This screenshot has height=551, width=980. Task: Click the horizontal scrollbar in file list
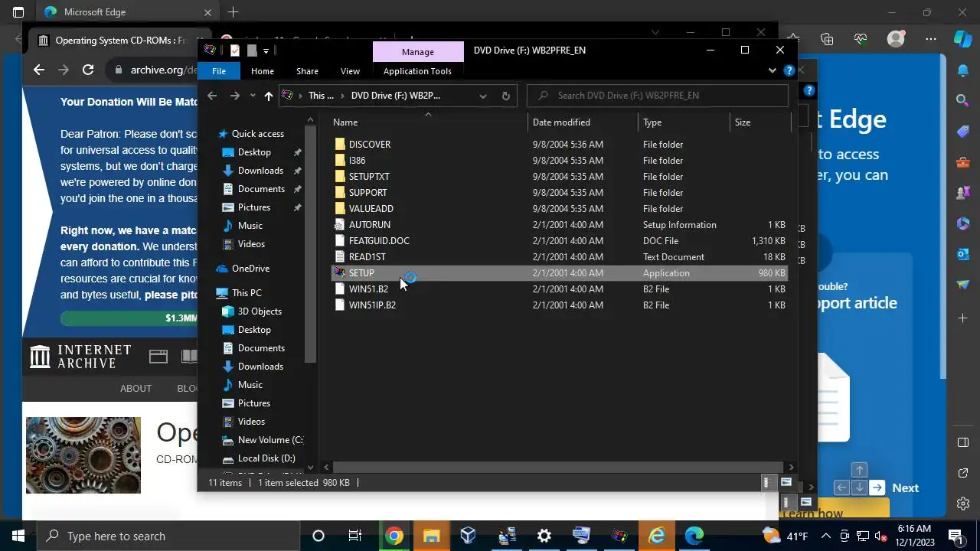[x=557, y=467]
